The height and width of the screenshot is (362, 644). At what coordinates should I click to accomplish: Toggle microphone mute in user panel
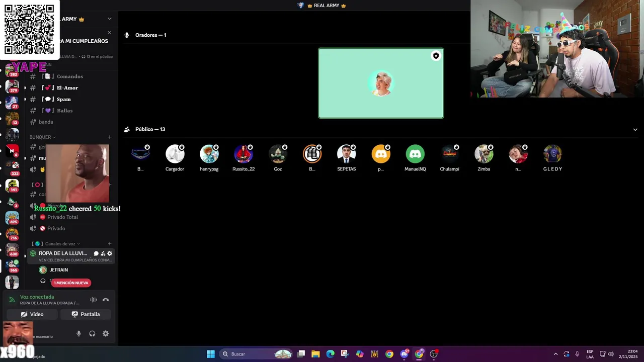(78, 333)
